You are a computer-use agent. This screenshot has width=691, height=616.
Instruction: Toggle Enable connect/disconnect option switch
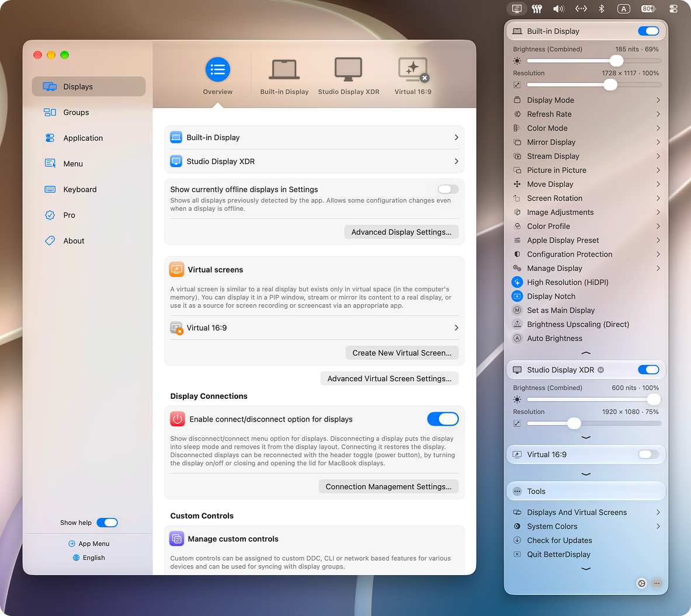point(443,419)
